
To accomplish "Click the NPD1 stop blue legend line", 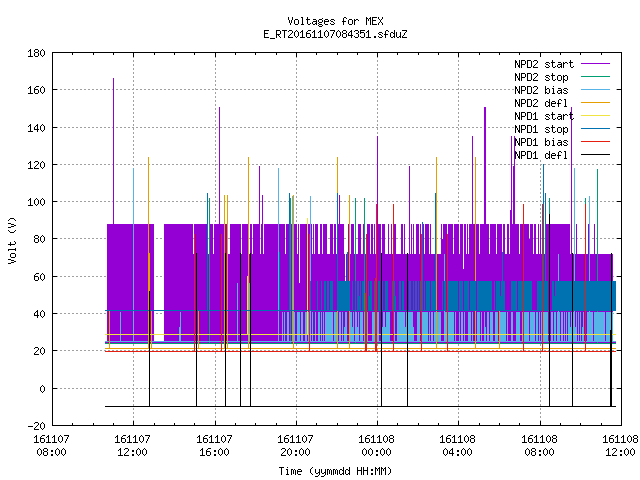I will (x=595, y=129).
